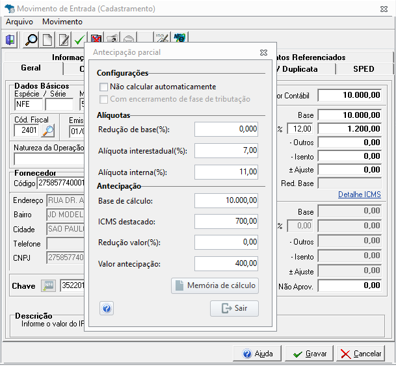Click the icon button beside Chave
The image size is (396, 366).
point(48,286)
